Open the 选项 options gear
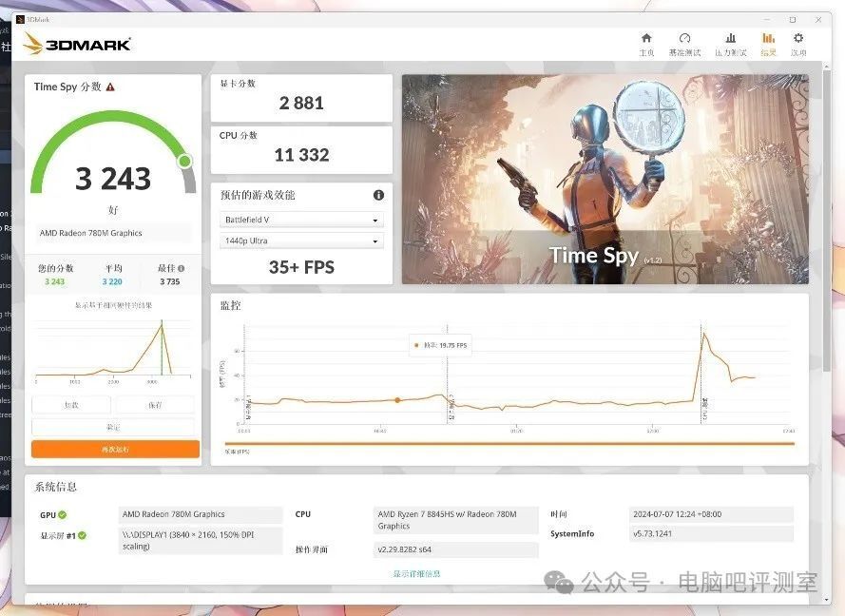The width and height of the screenshot is (845, 616). click(x=798, y=44)
